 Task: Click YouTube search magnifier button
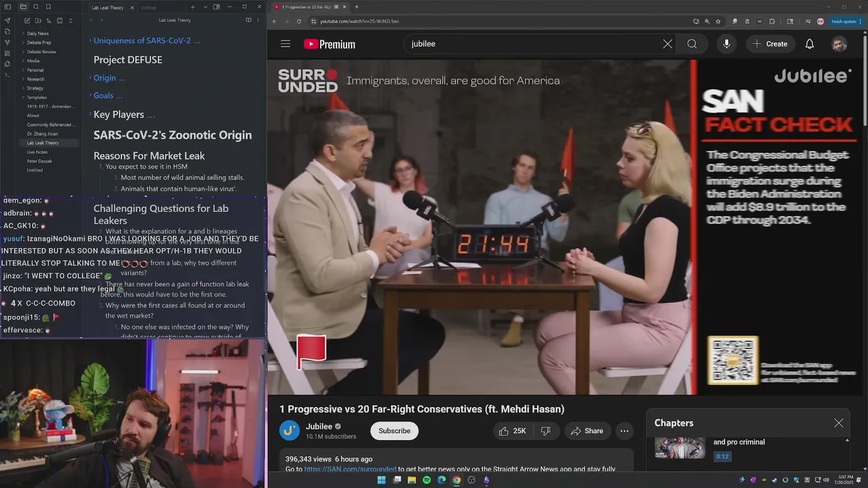coord(692,44)
